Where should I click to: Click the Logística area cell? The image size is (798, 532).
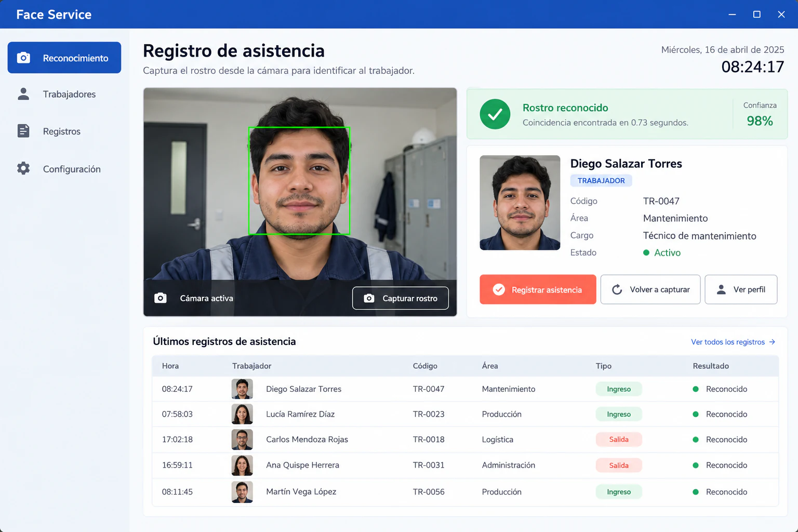(x=498, y=440)
